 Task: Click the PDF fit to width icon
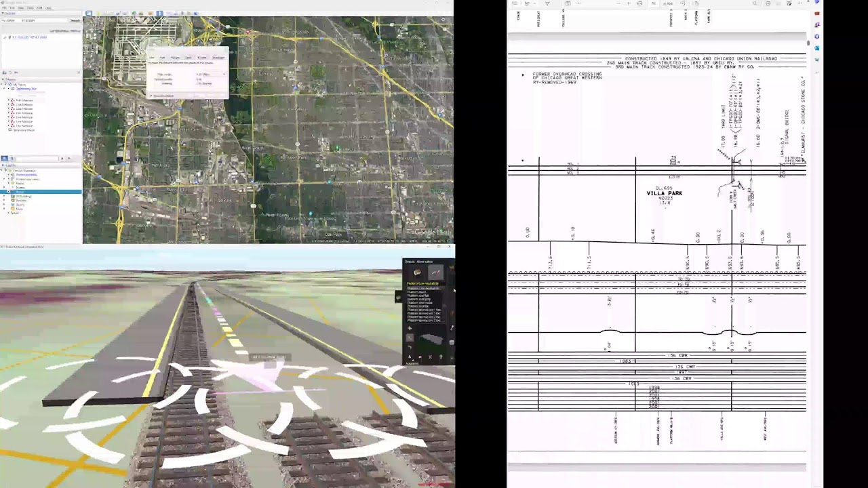639,3
